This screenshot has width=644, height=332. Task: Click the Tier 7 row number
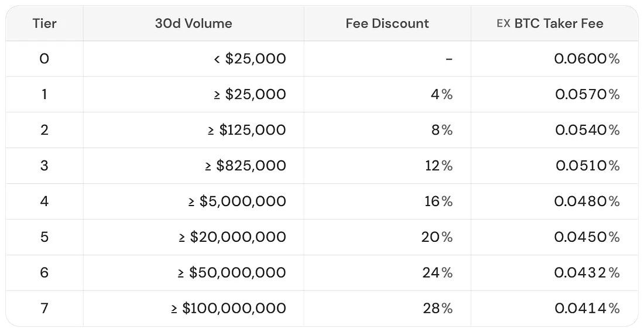(x=44, y=309)
